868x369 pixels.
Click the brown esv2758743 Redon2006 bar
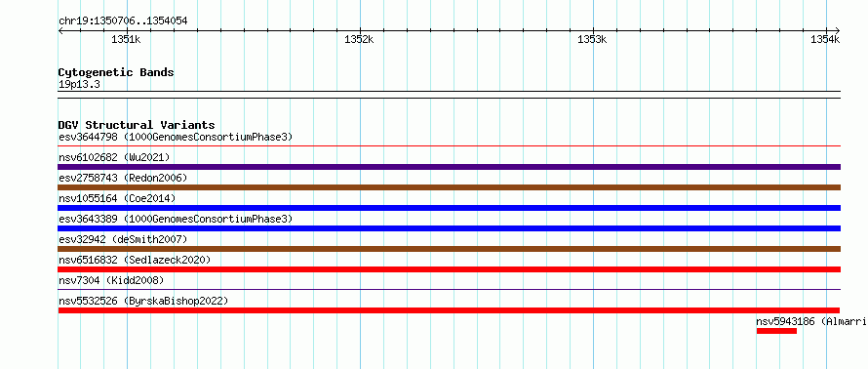click(x=449, y=187)
